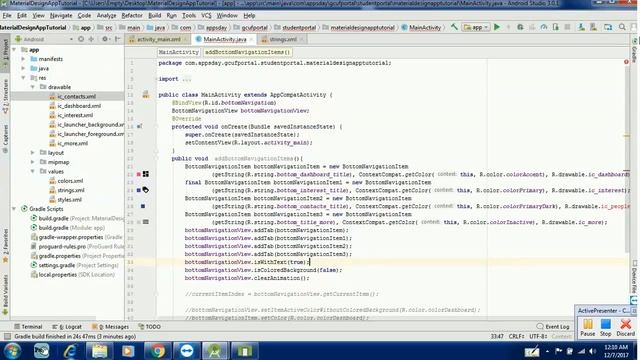Click the colorPrimaryDark gutter color swatch

tap(143, 206)
